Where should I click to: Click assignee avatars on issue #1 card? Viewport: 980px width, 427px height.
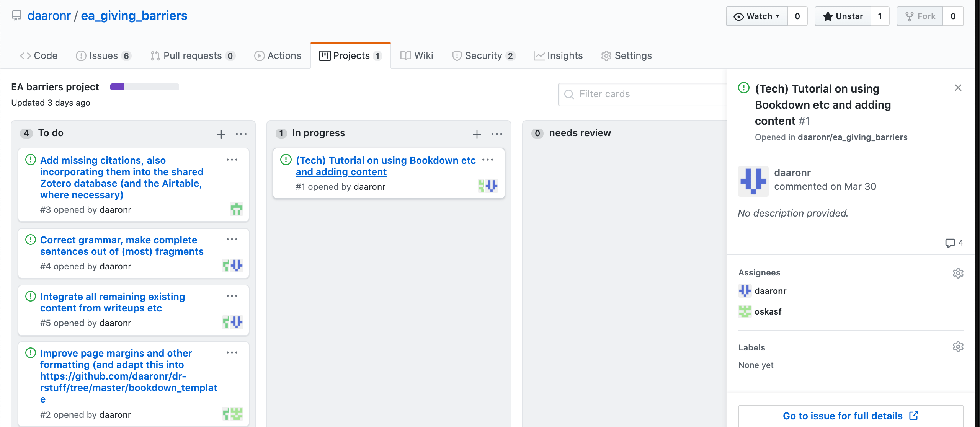coord(488,186)
